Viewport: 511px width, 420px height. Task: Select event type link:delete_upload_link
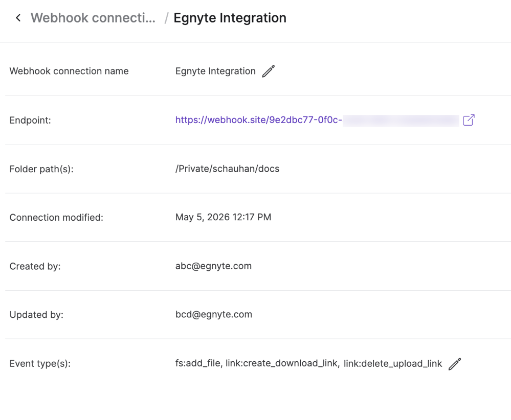(x=393, y=364)
